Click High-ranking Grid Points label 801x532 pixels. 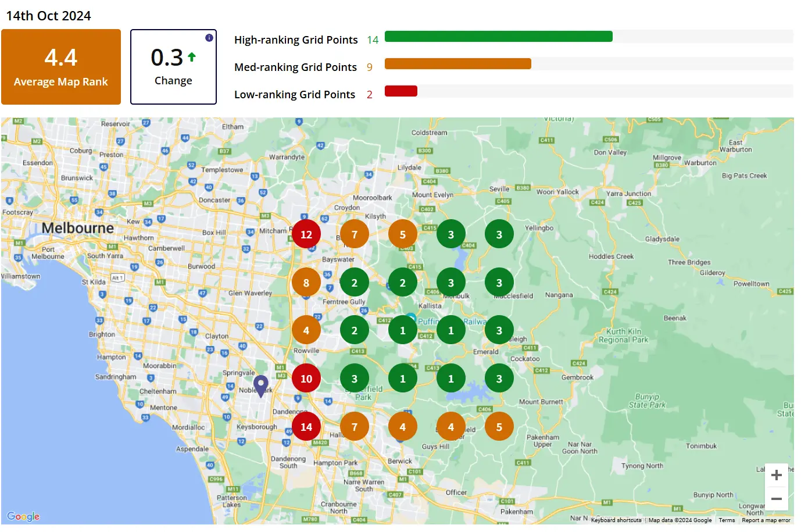coord(296,40)
